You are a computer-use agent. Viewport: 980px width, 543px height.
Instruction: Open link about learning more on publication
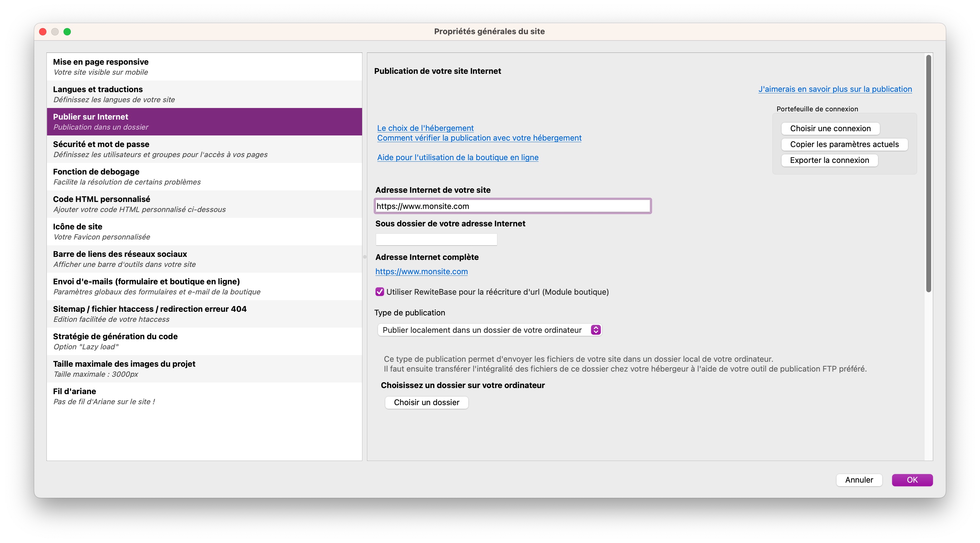(835, 89)
